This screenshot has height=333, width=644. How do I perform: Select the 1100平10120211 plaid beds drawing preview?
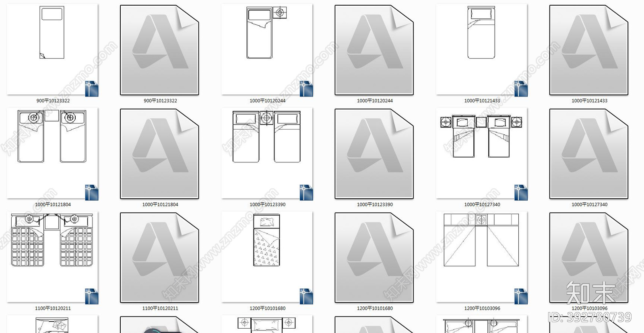tap(52, 257)
